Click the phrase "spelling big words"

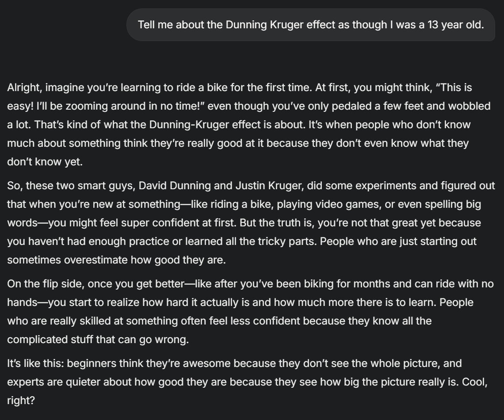pos(453,204)
